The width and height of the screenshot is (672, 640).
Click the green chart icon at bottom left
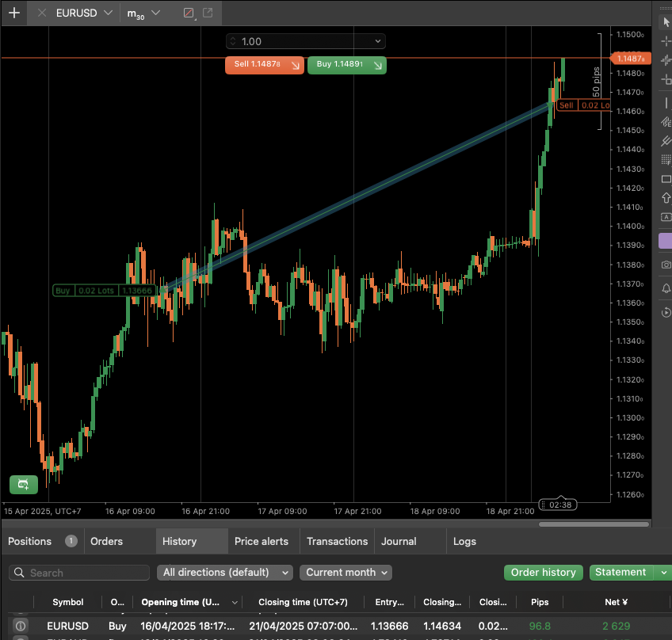24,485
